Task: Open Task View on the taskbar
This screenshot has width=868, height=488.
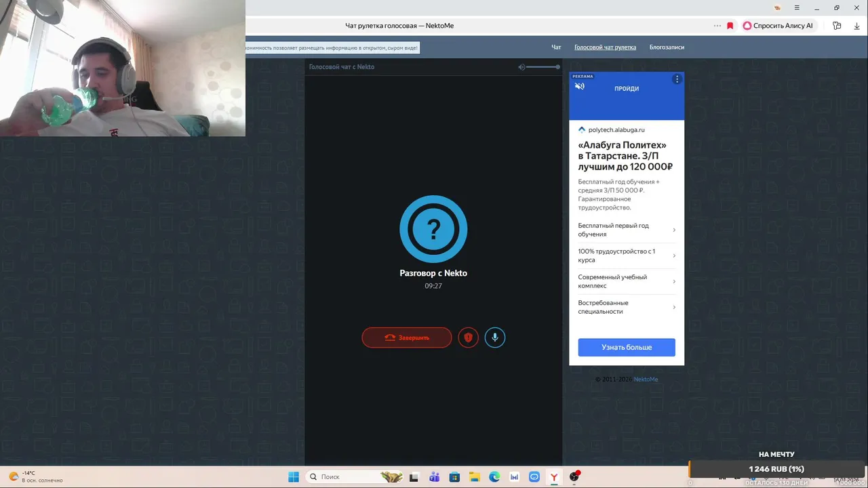Action: (414, 477)
